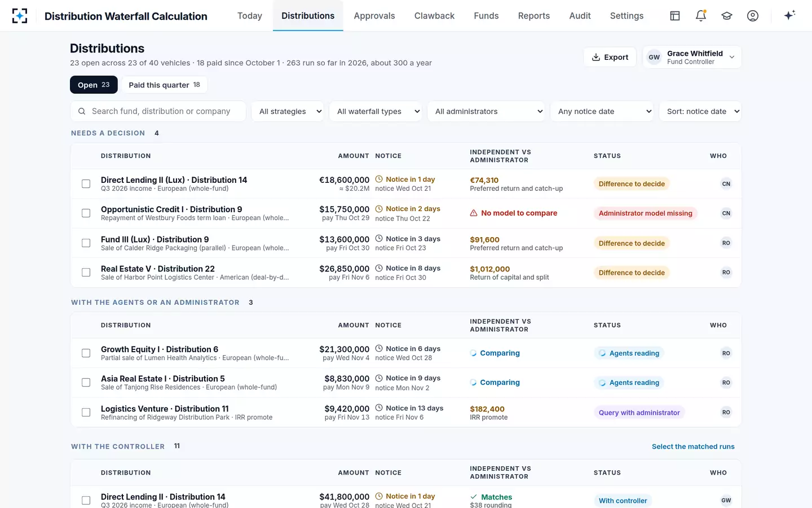Expand the Grace Whitfield user menu chevron
This screenshot has height=508, width=812.
pyautogui.click(x=732, y=57)
